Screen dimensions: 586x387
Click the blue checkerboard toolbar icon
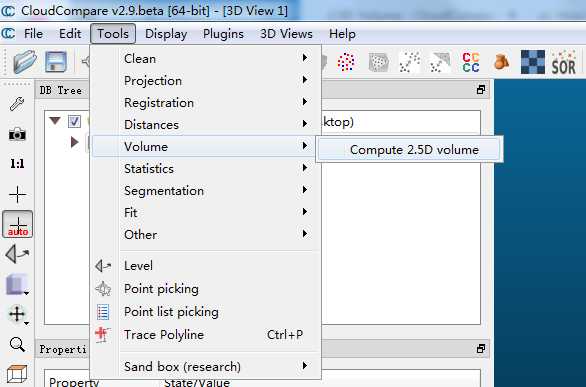[533, 62]
